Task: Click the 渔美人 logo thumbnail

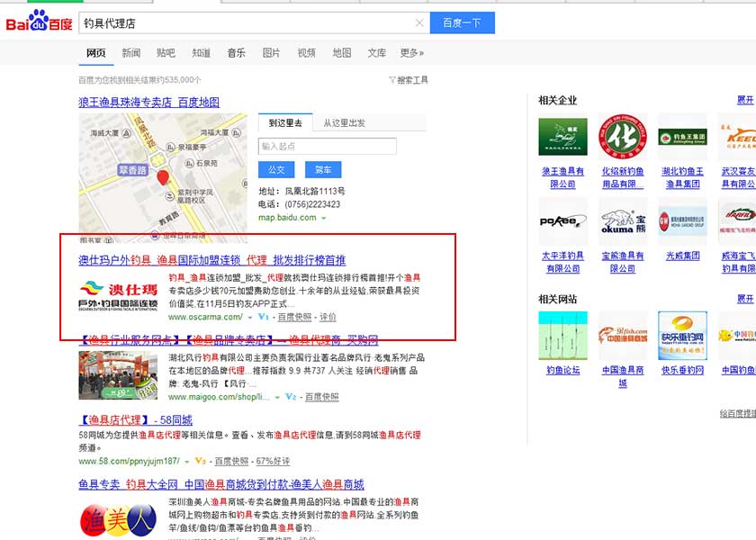Action: coord(118,520)
